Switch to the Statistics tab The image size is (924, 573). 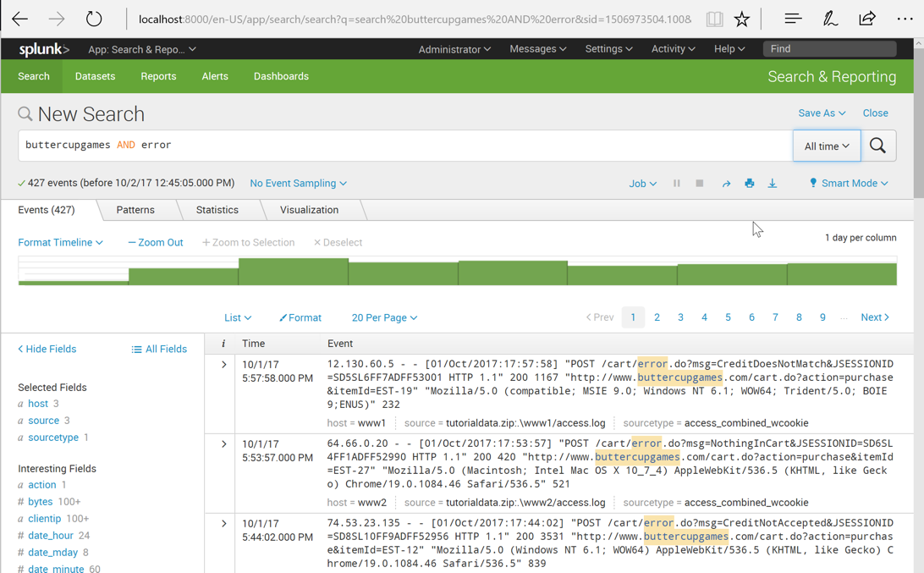tap(217, 210)
